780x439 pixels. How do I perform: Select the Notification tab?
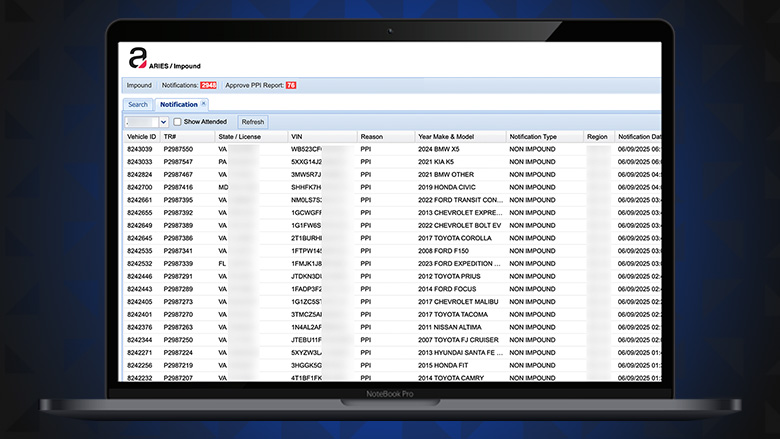[x=178, y=104]
